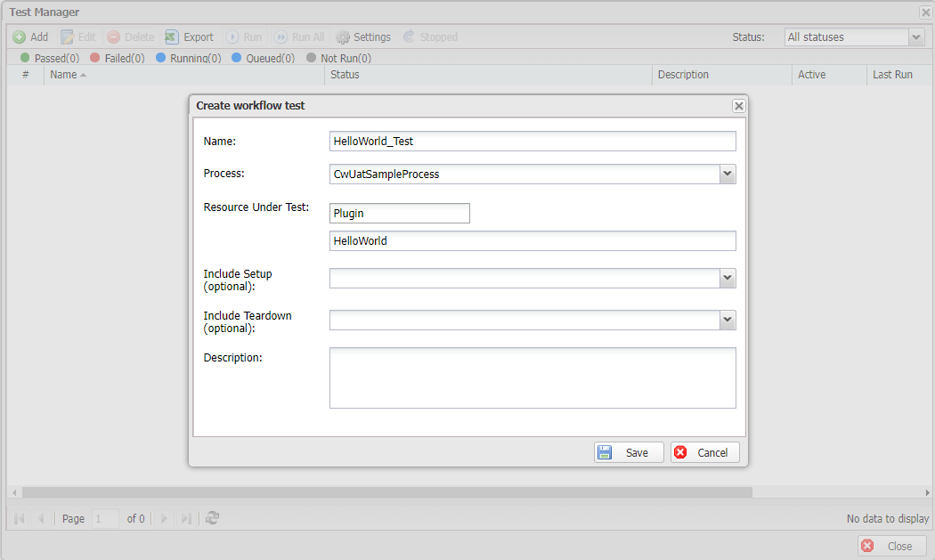Screen dimensions: 935x560
Task: Click the Save button with the floppy disk icon
Action: pos(628,452)
